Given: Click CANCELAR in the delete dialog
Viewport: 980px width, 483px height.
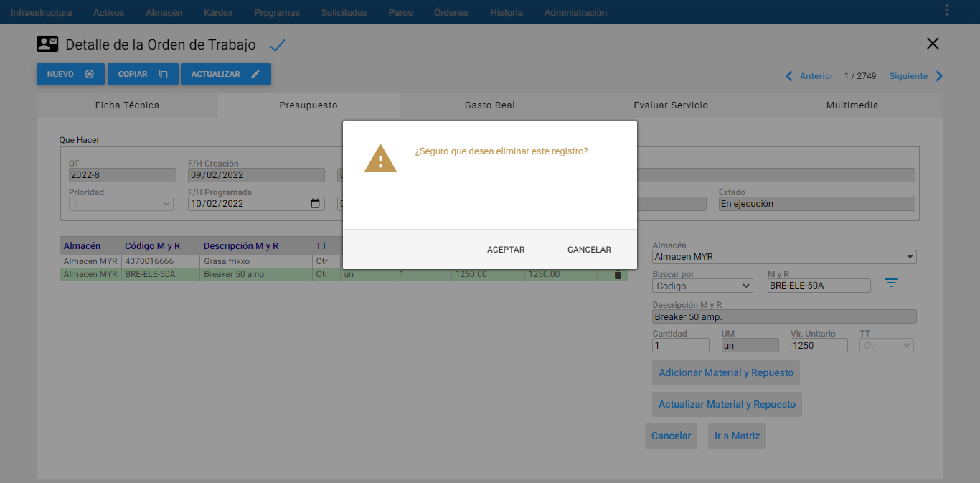Looking at the screenshot, I should (x=589, y=250).
